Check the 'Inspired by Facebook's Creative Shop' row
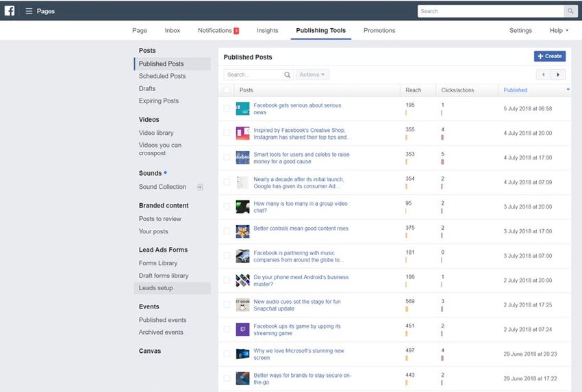Image resolution: width=582 pixels, height=392 pixels. pos(227,133)
